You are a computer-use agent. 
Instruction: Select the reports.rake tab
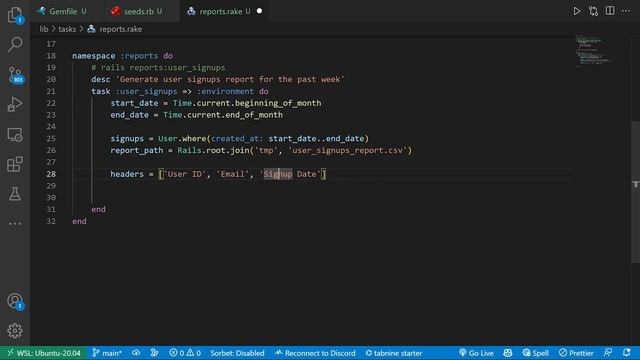[220, 11]
